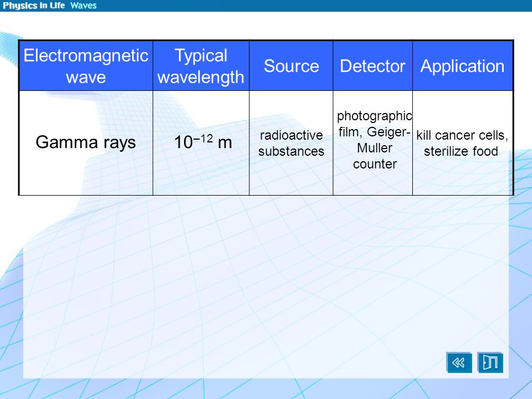Select the 'Electromagnetic wave' column header

(x=86, y=66)
